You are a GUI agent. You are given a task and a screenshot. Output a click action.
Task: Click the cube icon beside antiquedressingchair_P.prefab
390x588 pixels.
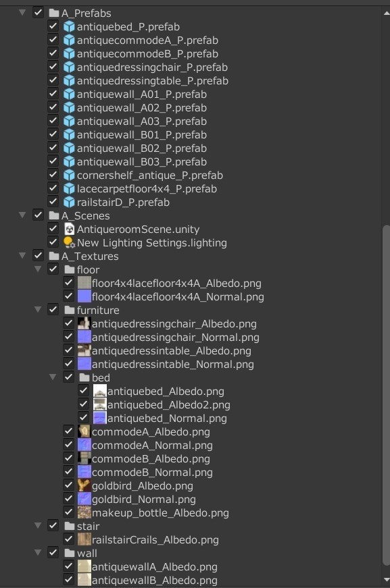tap(69, 67)
